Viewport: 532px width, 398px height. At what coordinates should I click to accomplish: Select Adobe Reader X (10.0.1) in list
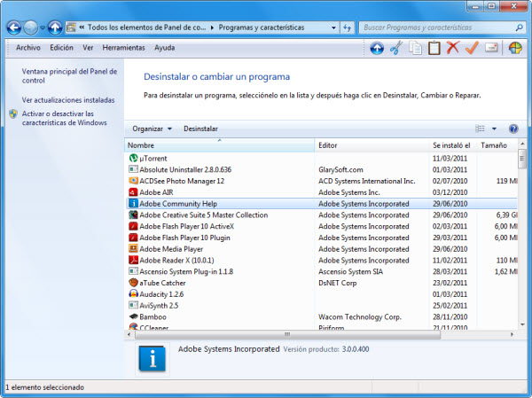[x=177, y=261]
